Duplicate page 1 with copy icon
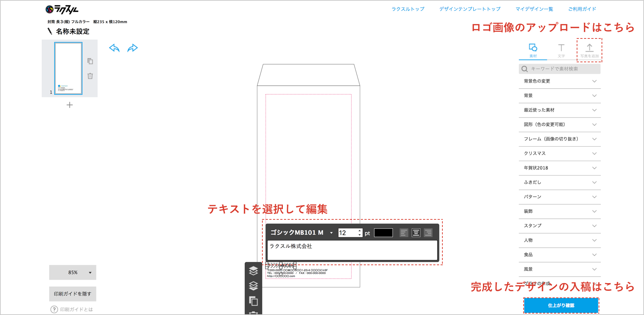 pyautogui.click(x=90, y=61)
